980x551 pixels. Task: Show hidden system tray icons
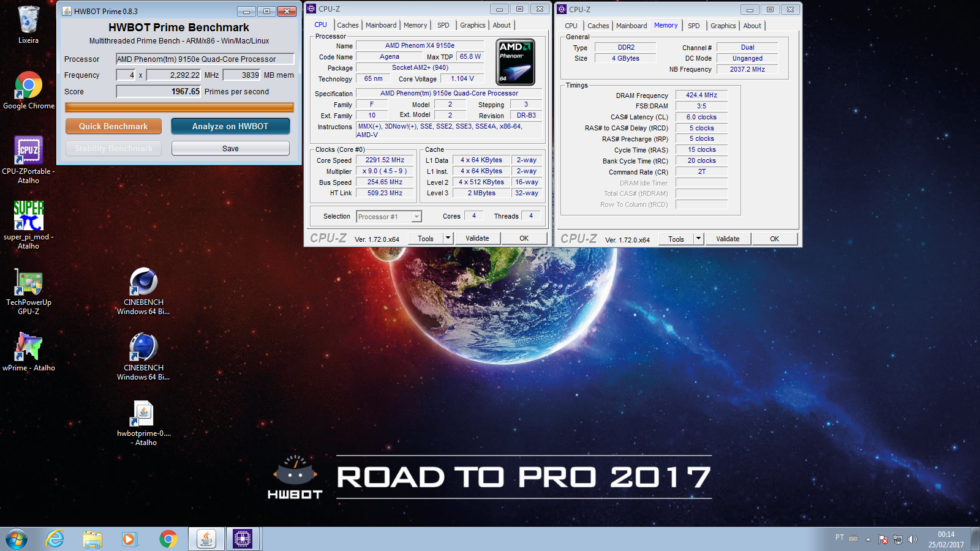pos(868,539)
